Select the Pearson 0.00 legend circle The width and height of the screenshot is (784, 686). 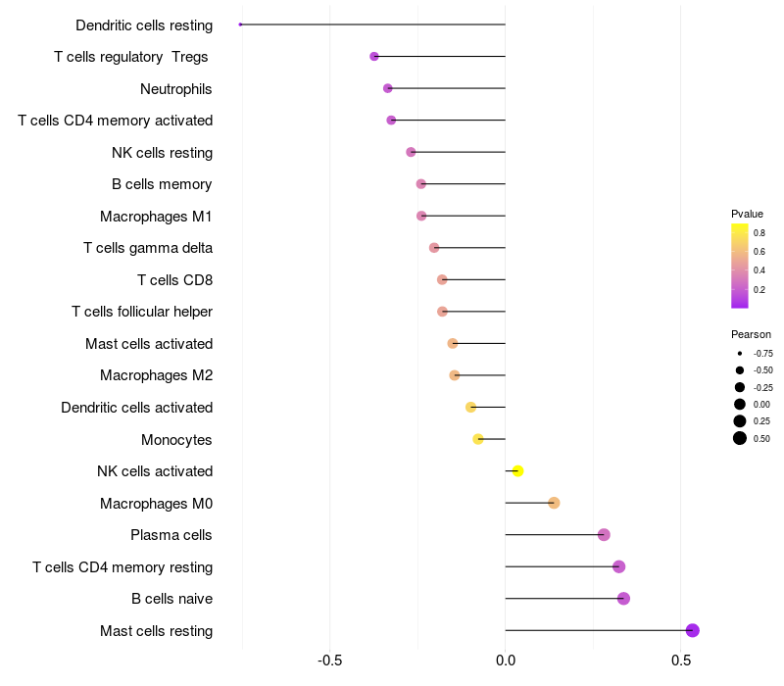740,405
